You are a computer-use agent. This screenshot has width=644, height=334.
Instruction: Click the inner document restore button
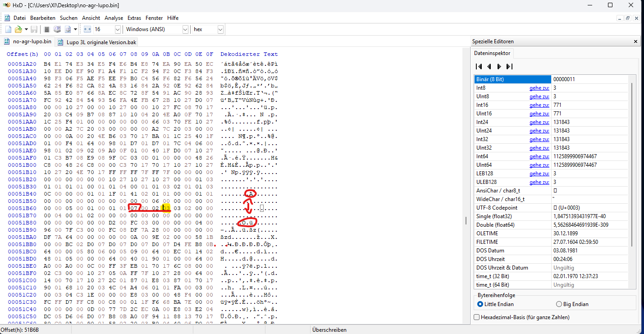(628, 18)
